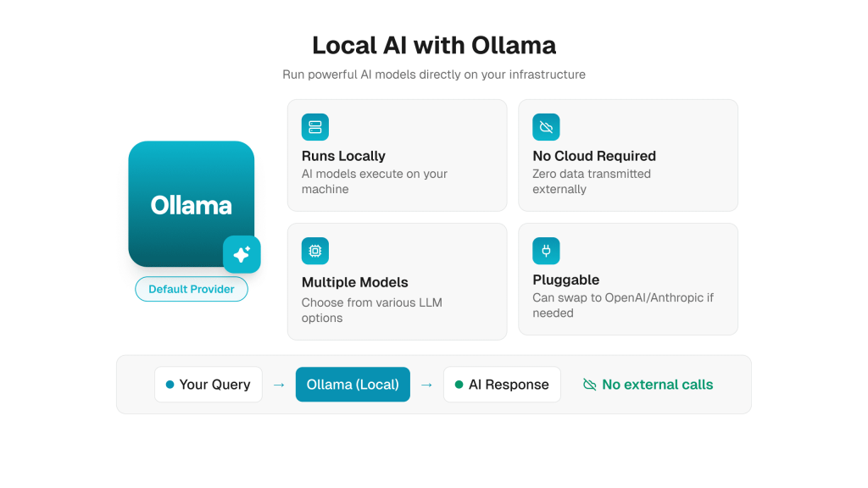Viewport: 868px width, 488px height.
Task: Click the crossed-out cloud icon above No Cloud Required
Action: coord(546,127)
